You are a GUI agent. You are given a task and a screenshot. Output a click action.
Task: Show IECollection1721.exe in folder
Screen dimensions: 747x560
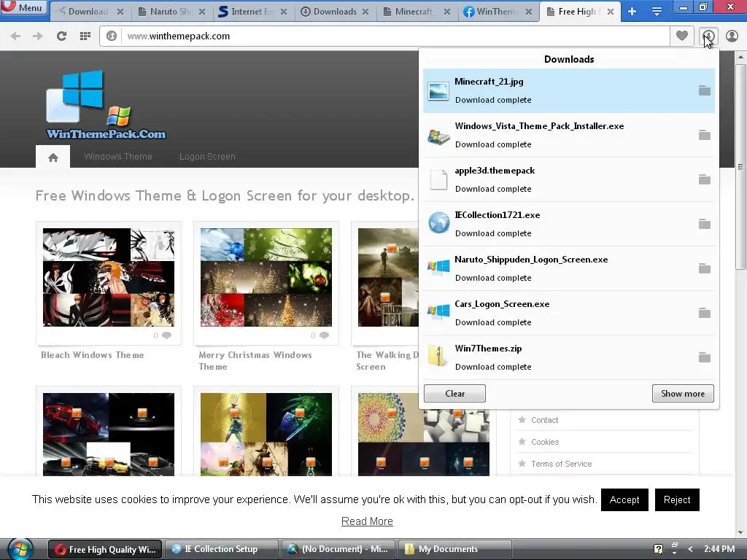(705, 224)
